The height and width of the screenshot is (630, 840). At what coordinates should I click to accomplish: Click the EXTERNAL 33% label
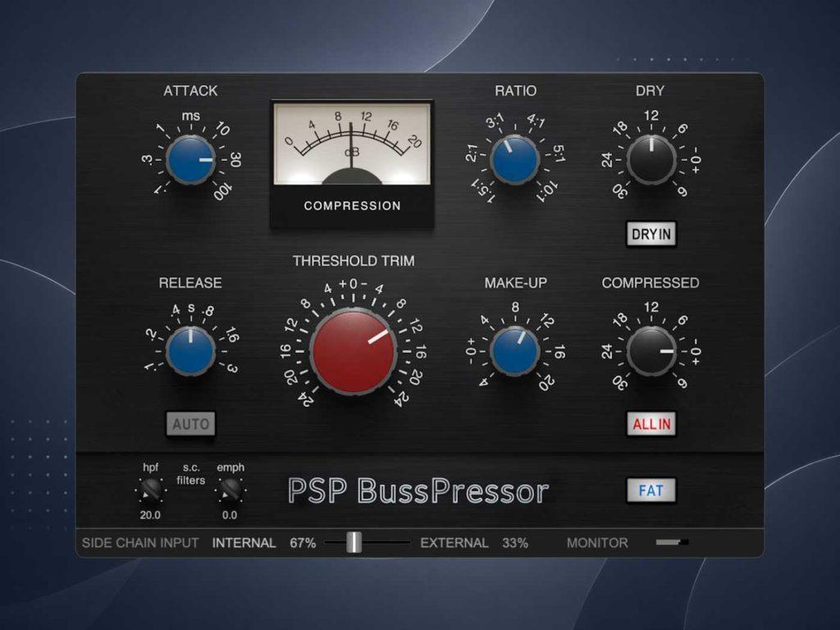click(x=474, y=543)
